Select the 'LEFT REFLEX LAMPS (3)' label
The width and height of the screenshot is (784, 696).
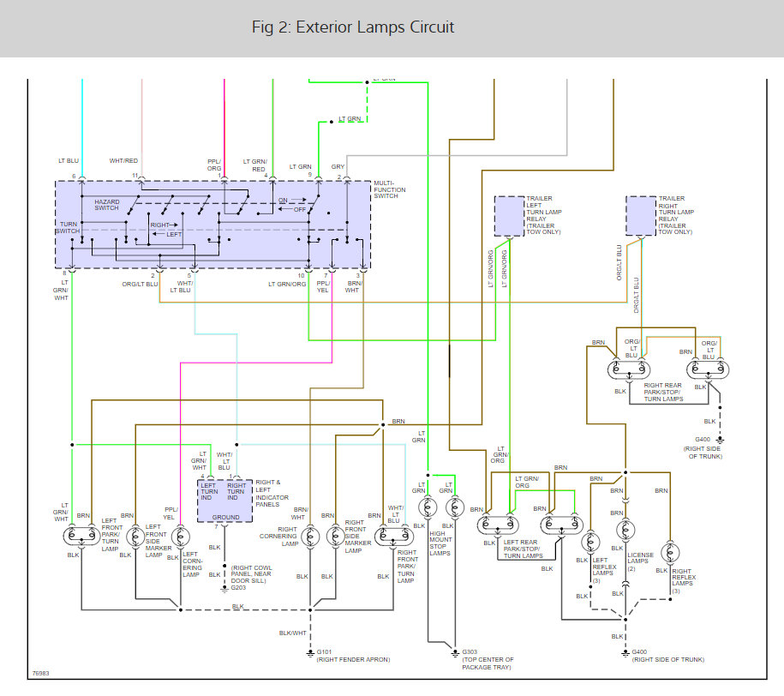point(605,570)
